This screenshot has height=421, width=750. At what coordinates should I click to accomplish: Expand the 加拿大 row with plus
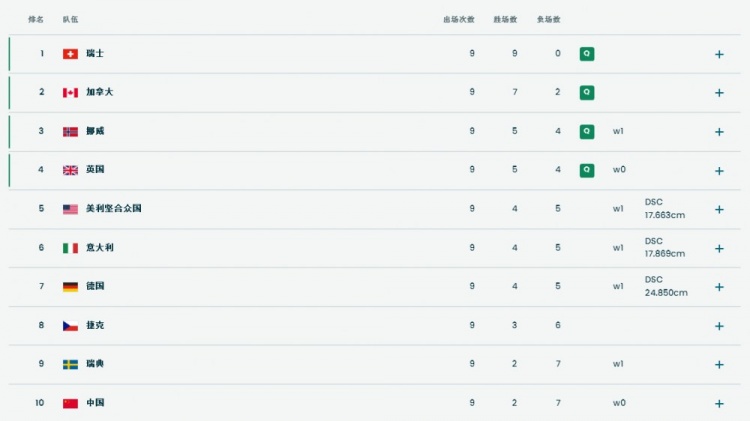click(718, 93)
